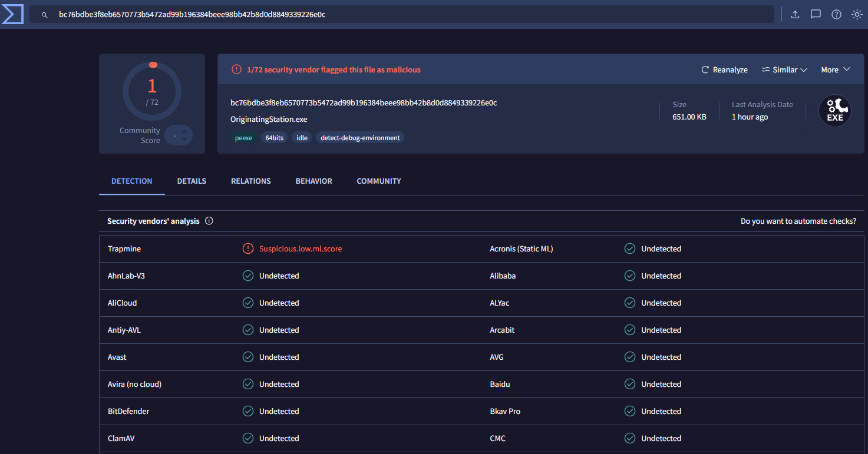Click the check icon in the AhnLab-V3 row
Screen dimensions: 868x454
pos(248,276)
